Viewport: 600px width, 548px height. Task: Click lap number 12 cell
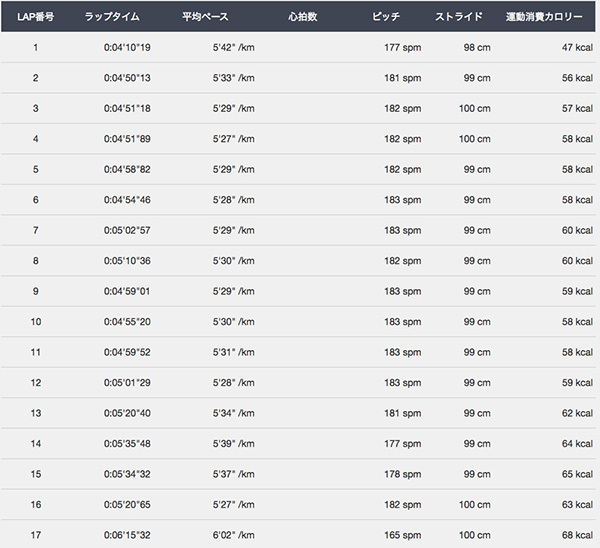[x=36, y=383]
